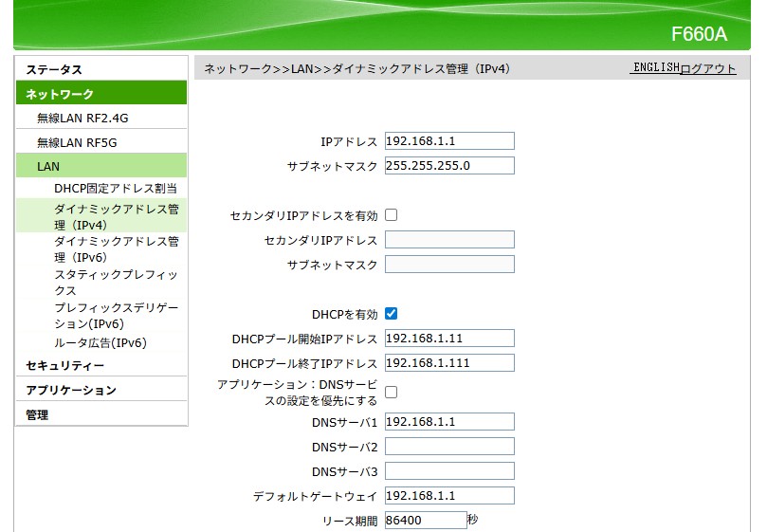Click the IPアドレス input field
The image size is (767, 532).
[x=449, y=141]
